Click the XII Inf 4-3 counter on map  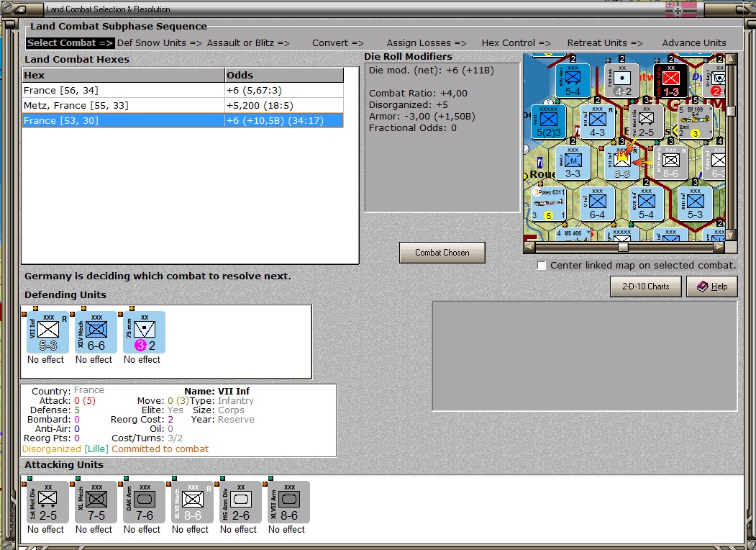[597, 122]
